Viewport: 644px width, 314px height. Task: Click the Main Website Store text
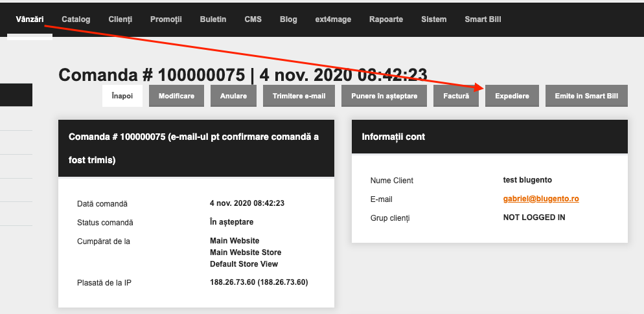coord(246,252)
